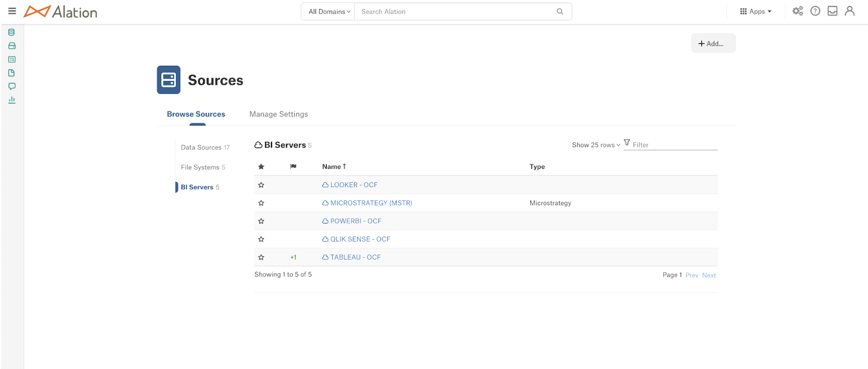This screenshot has width=868, height=369.
Task: Click the filter funnel icon
Action: [627, 143]
